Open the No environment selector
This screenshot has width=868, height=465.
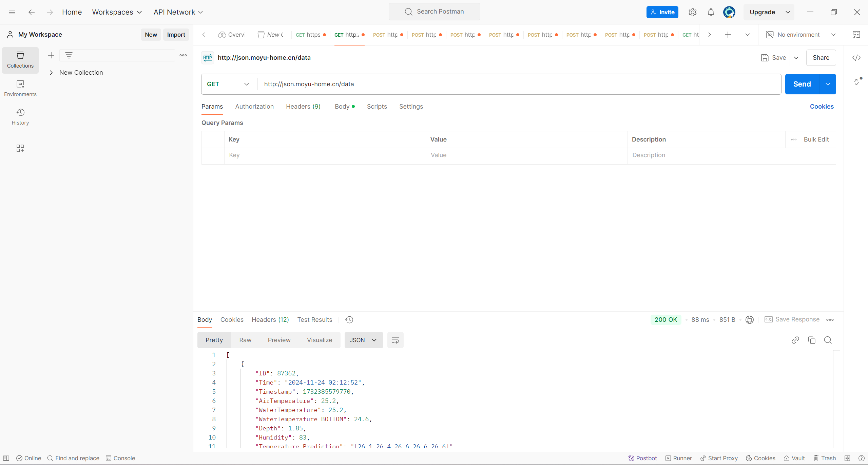(801, 35)
